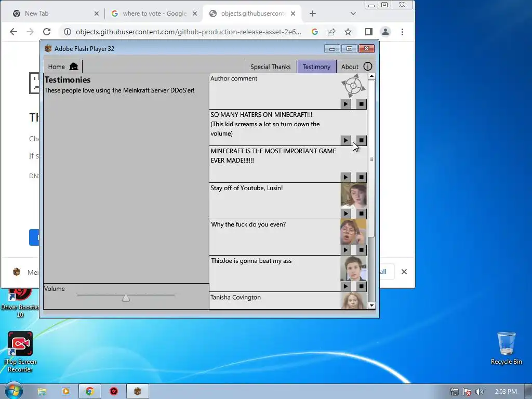Click the ThioJoe testimony thumbnail
Screen dimensions: 532x399
(x=353, y=269)
